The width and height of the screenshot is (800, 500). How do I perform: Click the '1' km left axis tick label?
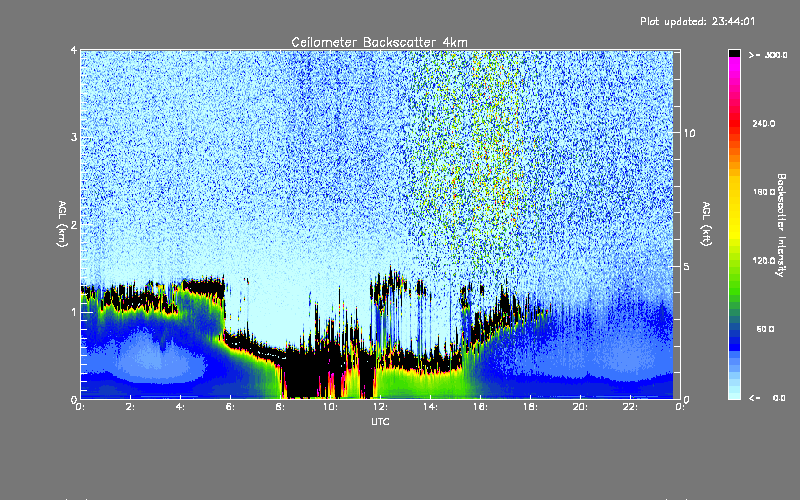pyautogui.click(x=74, y=312)
